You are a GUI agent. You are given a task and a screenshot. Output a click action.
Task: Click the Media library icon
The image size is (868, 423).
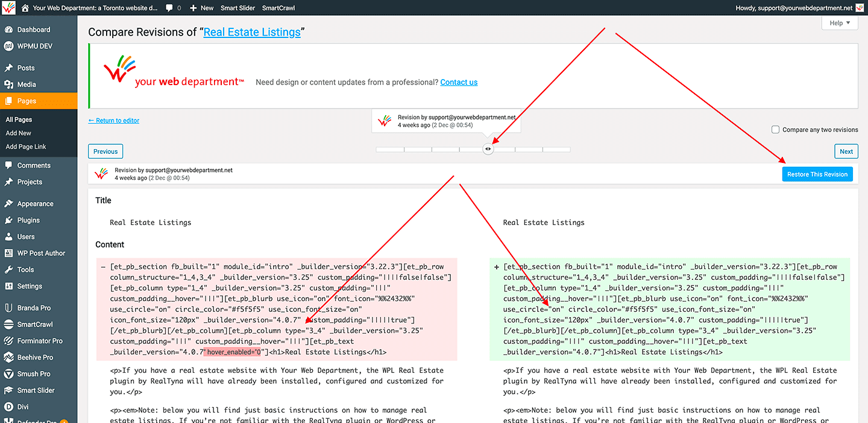tap(8, 84)
